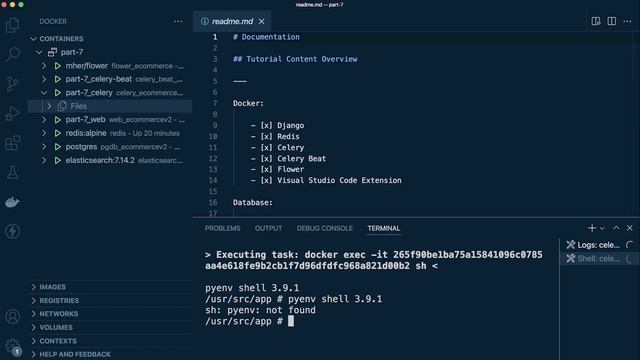Expand the mher/flower container node
Image resolution: width=640 pixels, height=360 pixels.
(x=44, y=66)
